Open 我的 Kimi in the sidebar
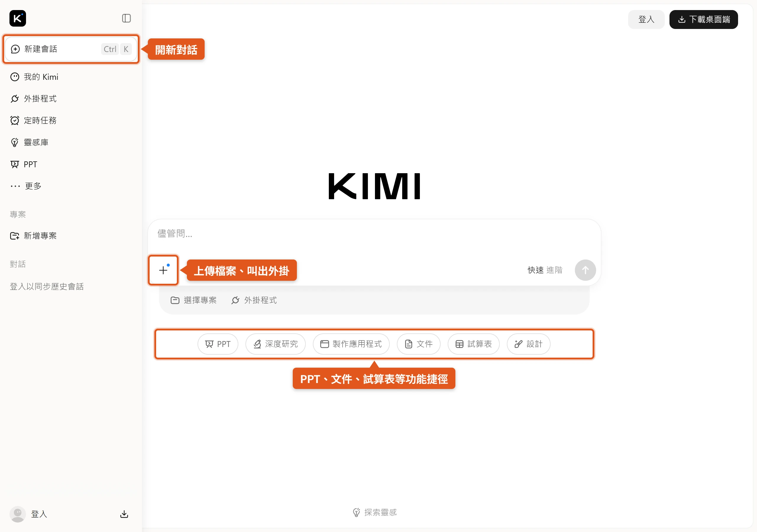Image resolution: width=757 pixels, height=532 pixels. click(34, 77)
